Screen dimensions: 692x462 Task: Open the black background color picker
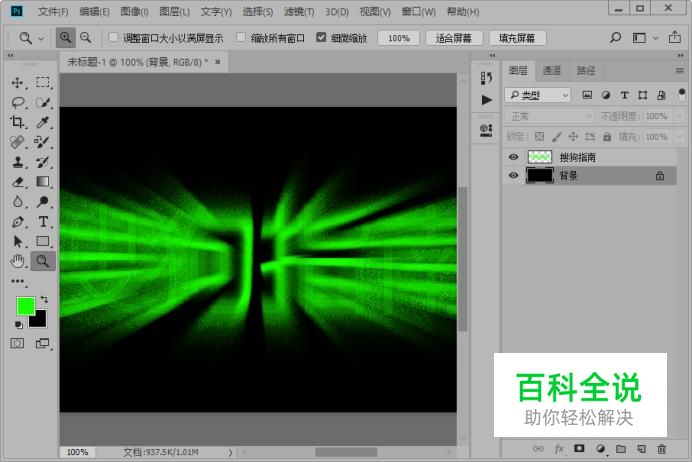[x=40, y=320]
